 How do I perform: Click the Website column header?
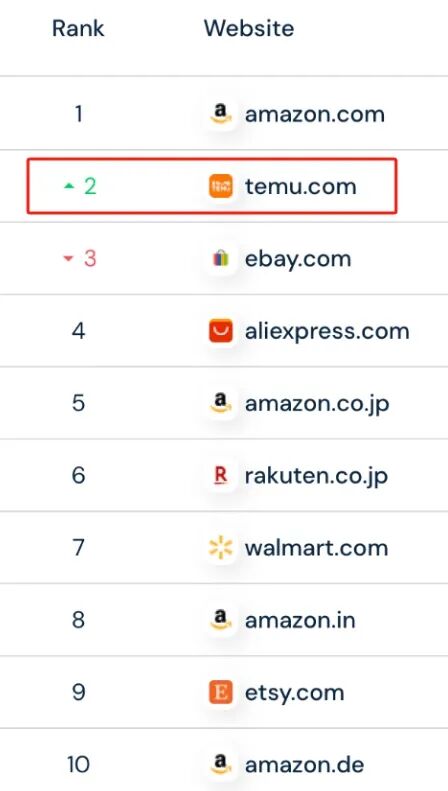tap(249, 28)
